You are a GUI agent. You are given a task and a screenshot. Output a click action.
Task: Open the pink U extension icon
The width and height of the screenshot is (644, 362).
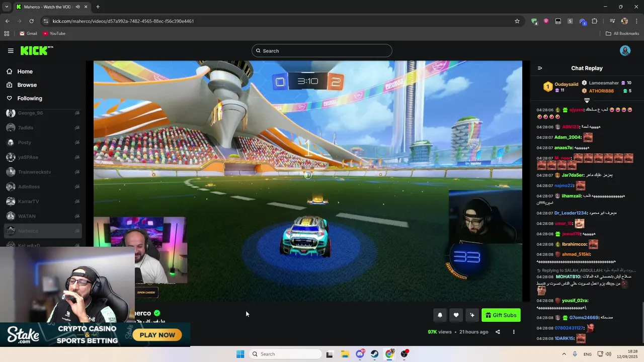click(546, 21)
